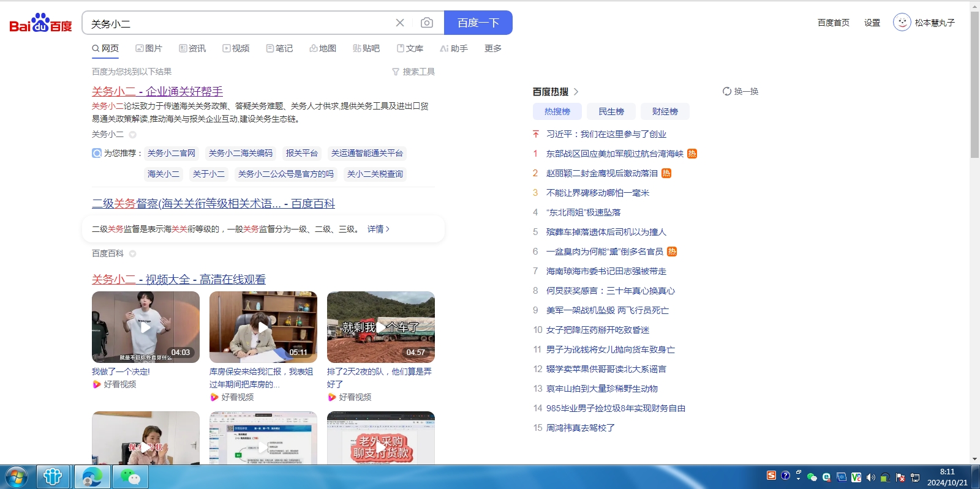
Task: Open hot topic 习近平：我们在这里参与了创业
Action: pyautogui.click(x=606, y=134)
